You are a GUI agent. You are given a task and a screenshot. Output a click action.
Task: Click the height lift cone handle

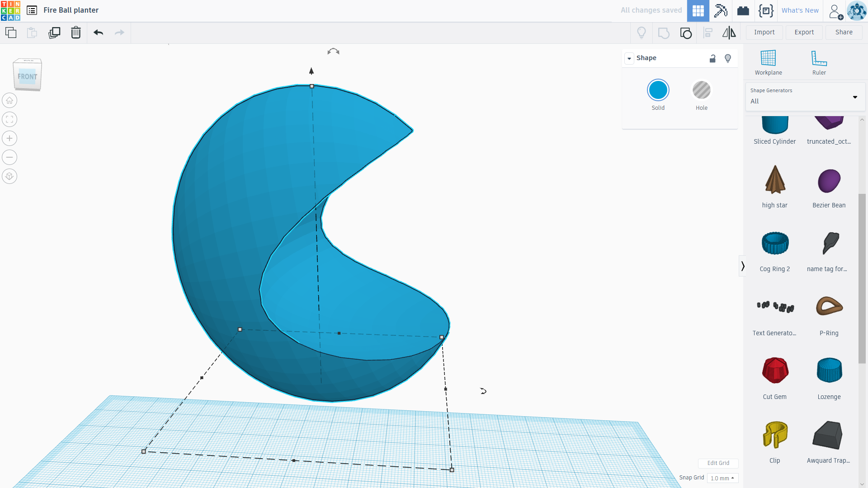tap(311, 71)
